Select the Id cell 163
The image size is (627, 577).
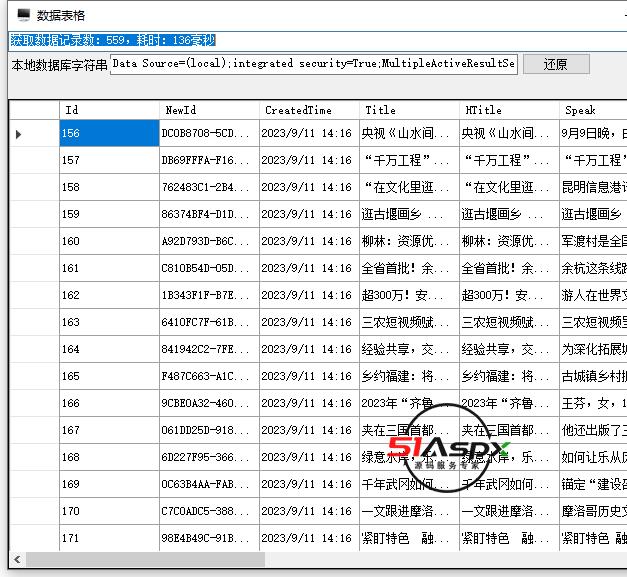pos(109,322)
